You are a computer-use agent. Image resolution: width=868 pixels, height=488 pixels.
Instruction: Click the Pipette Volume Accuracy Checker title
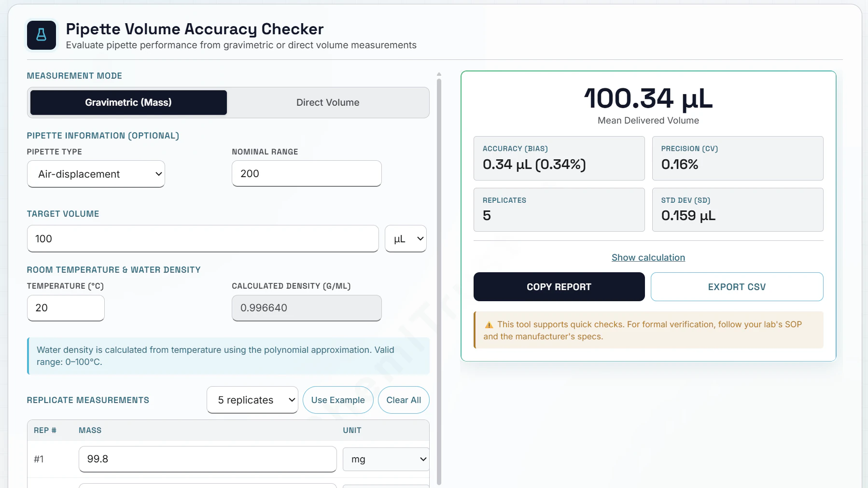click(x=195, y=29)
